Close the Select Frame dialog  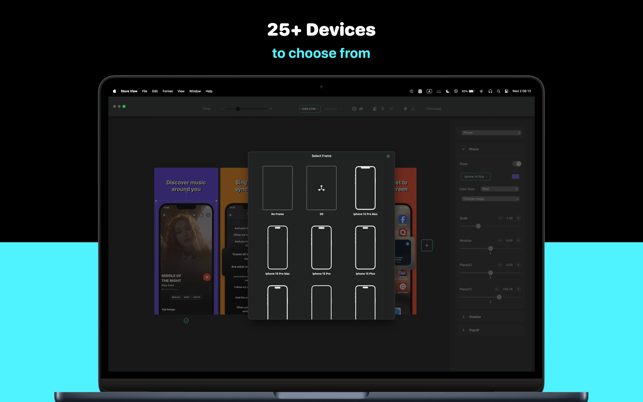pos(388,156)
